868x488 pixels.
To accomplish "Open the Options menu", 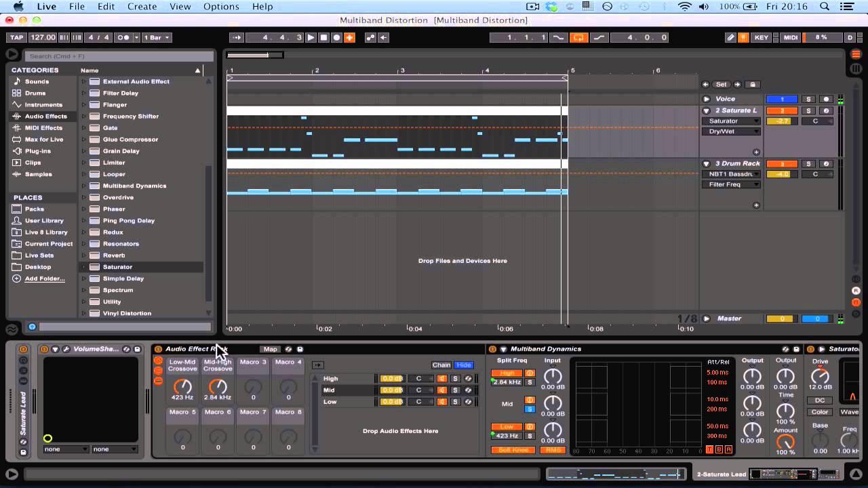I will (x=221, y=6).
